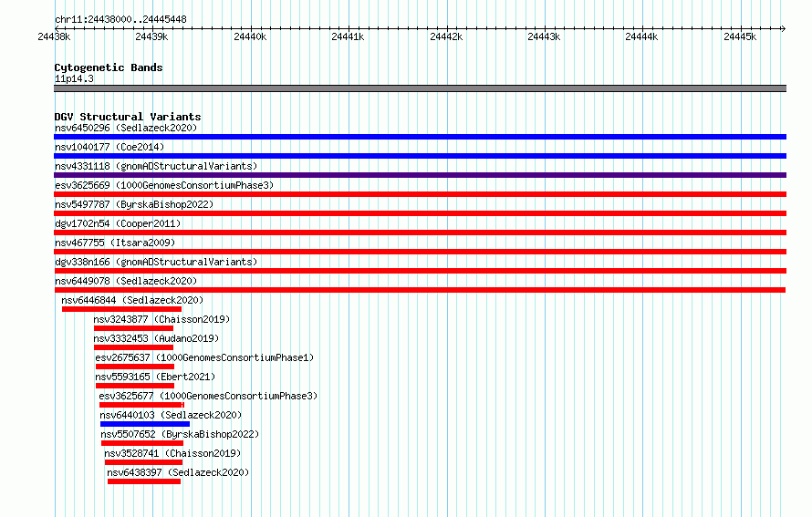Click nsv6438397 (Sedlazeck2020) label
Image resolution: width=812 pixels, height=517 pixels.
tap(178, 472)
